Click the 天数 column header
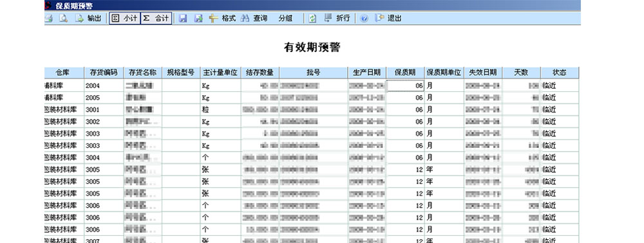 coord(521,73)
